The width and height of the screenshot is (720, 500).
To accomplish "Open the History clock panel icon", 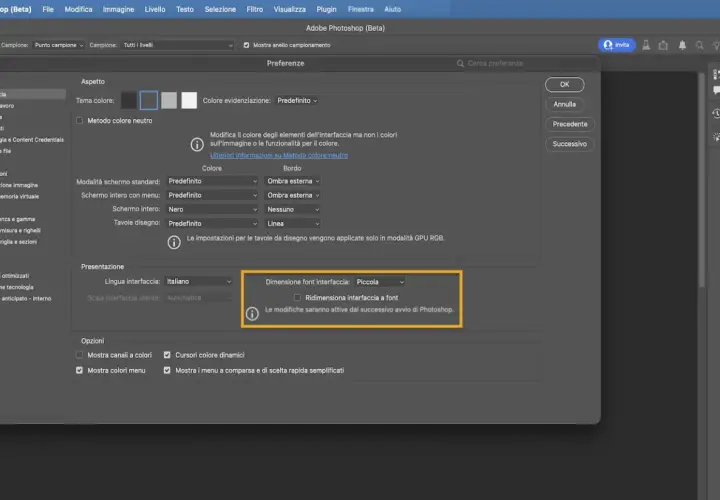I will click(716, 113).
